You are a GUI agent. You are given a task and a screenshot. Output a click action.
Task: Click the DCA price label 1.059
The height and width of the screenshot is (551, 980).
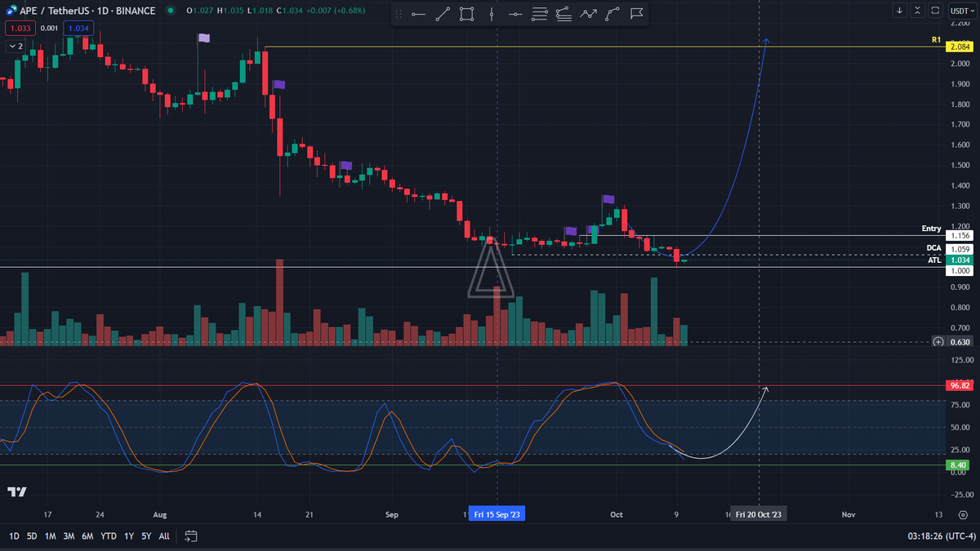tap(960, 250)
